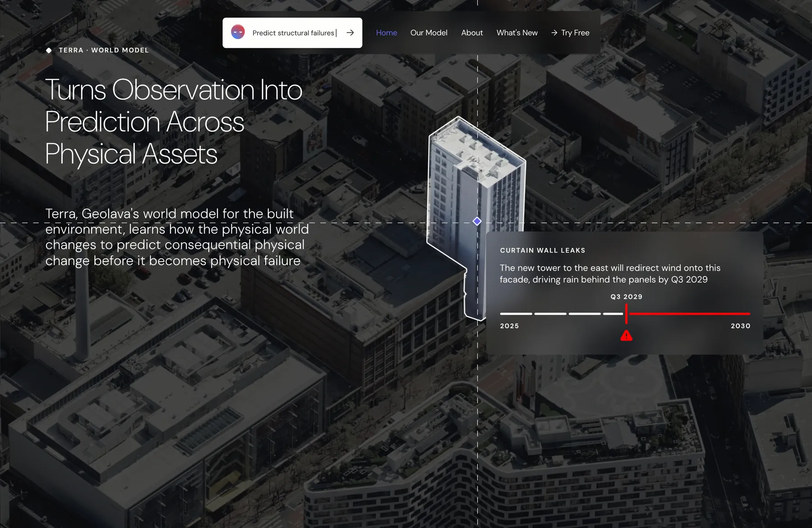
Task: Go to the Home nav item
Action: (387, 32)
